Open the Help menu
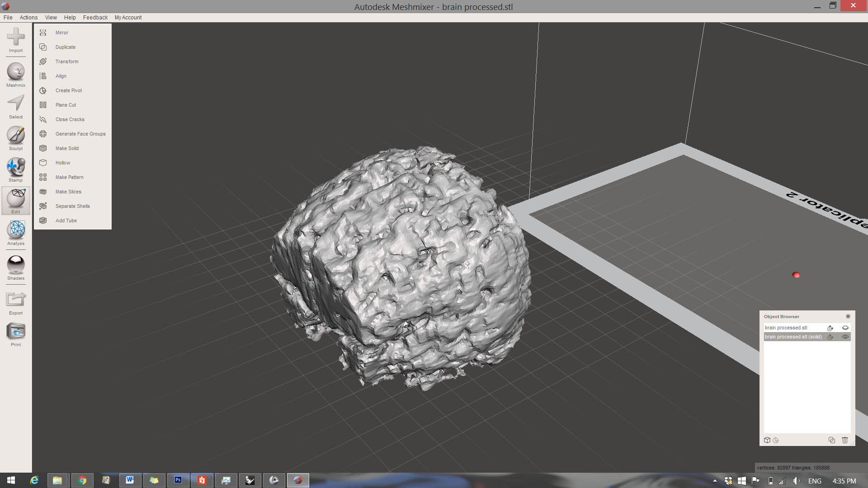 [70, 18]
